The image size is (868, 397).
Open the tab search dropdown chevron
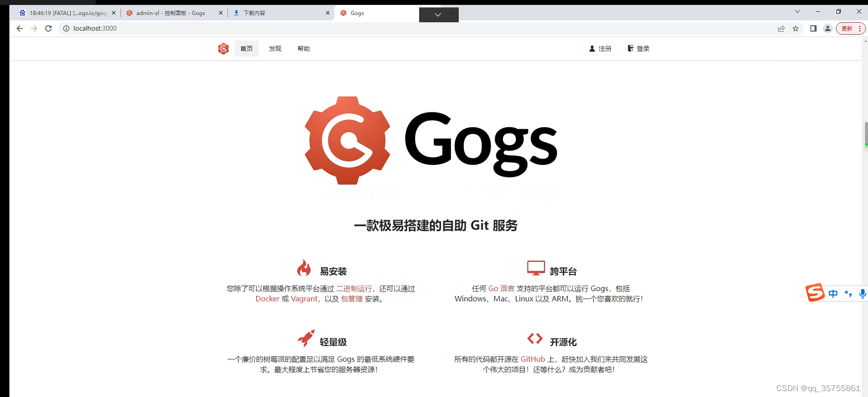[797, 11]
